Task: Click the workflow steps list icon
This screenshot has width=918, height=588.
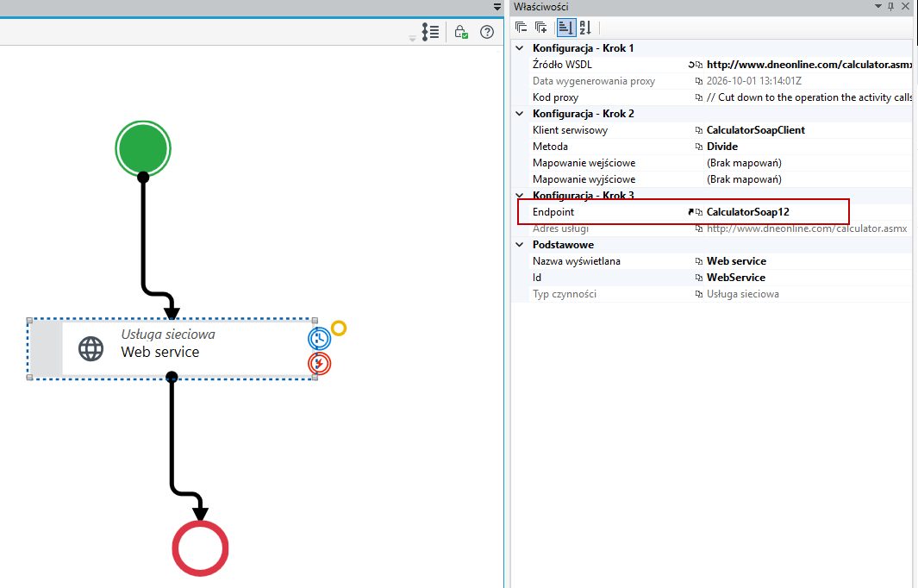Action: [430, 32]
